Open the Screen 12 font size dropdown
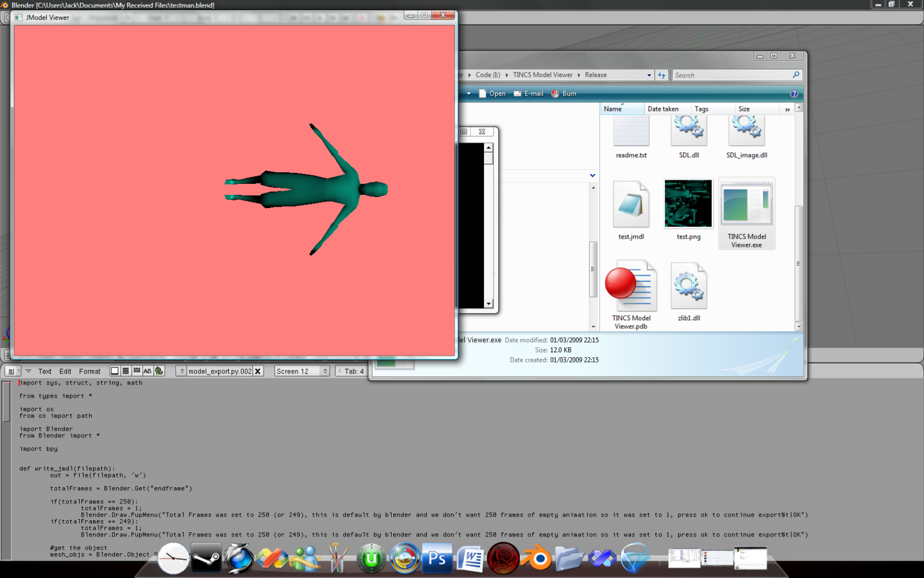The image size is (924, 578). pyautogui.click(x=301, y=371)
